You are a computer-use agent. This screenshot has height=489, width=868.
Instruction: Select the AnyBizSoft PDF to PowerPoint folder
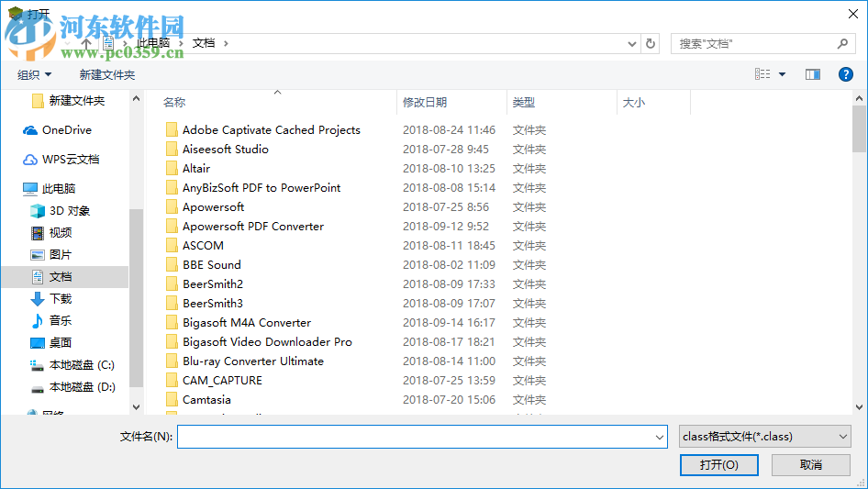coord(262,188)
